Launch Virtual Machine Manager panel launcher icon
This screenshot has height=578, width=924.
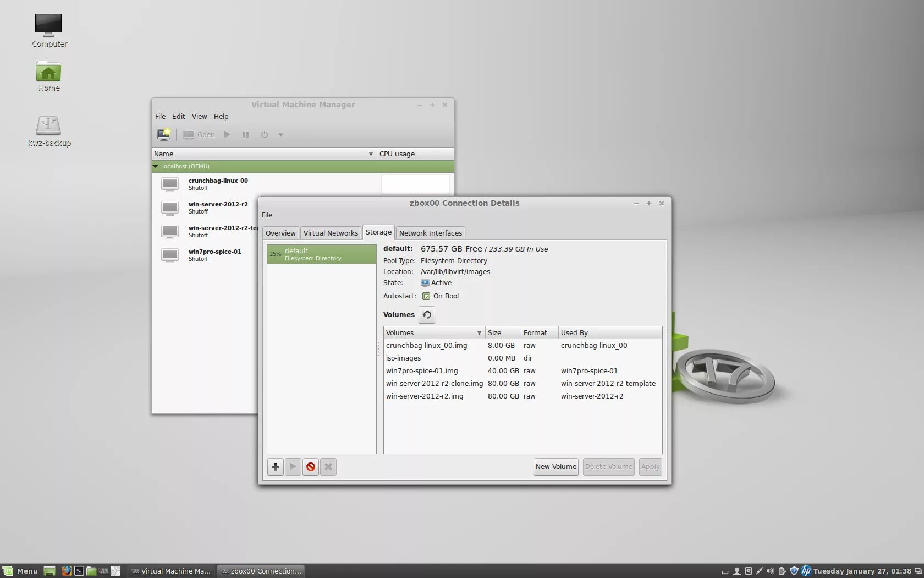tap(103, 571)
